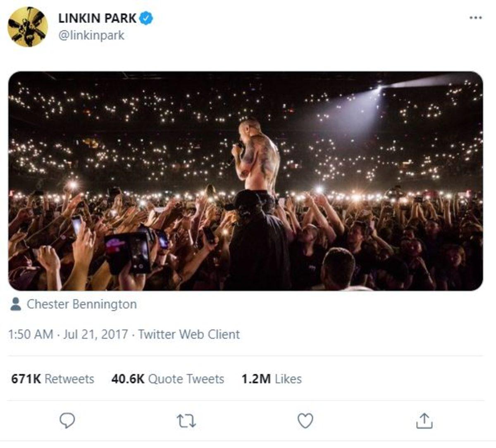The height and width of the screenshot is (448, 496).
Task: View the 671K Retweets list
Action: coord(52,379)
